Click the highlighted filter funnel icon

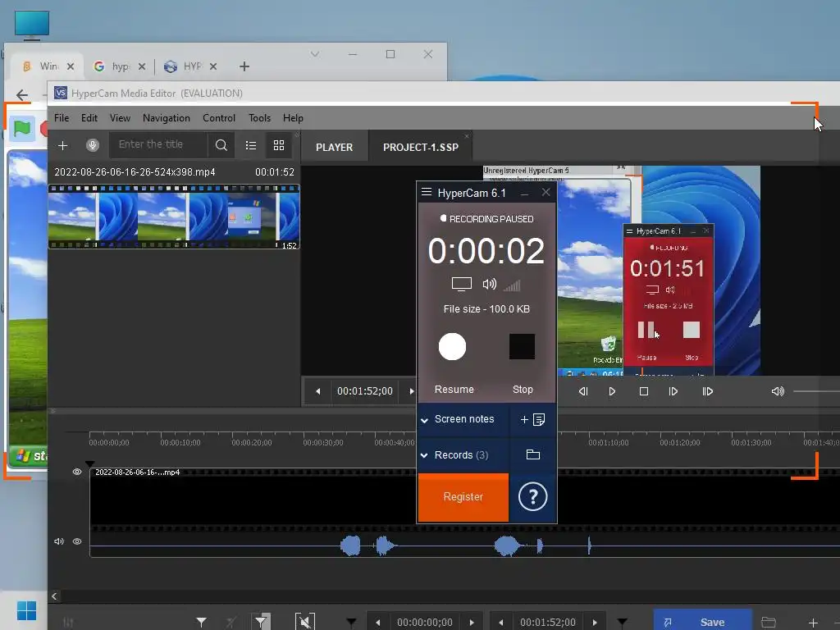click(261, 622)
